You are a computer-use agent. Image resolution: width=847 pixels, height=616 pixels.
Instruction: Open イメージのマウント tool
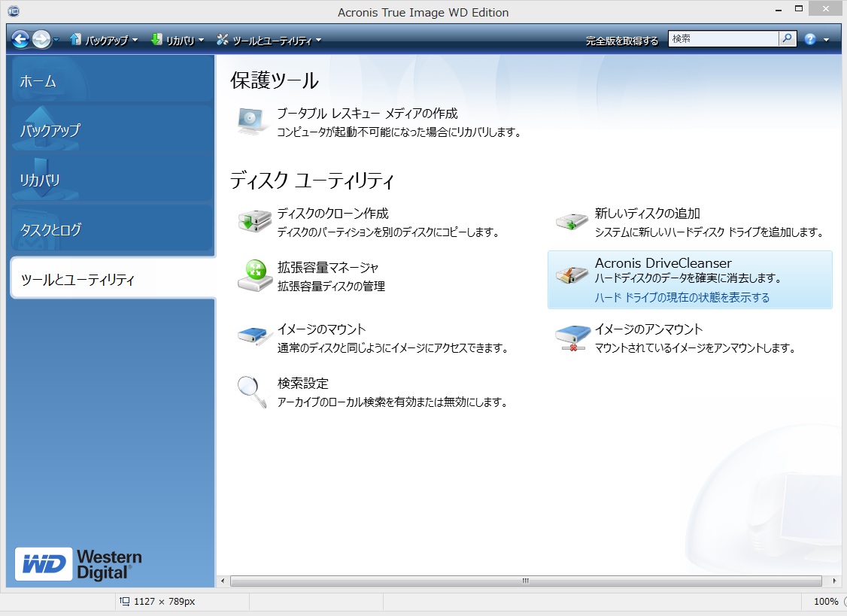[x=321, y=329]
